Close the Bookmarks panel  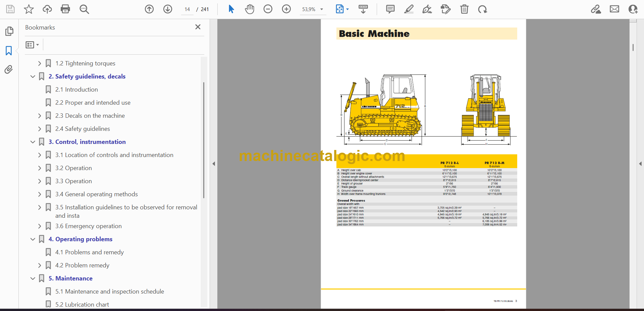click(x=198, y=27)
